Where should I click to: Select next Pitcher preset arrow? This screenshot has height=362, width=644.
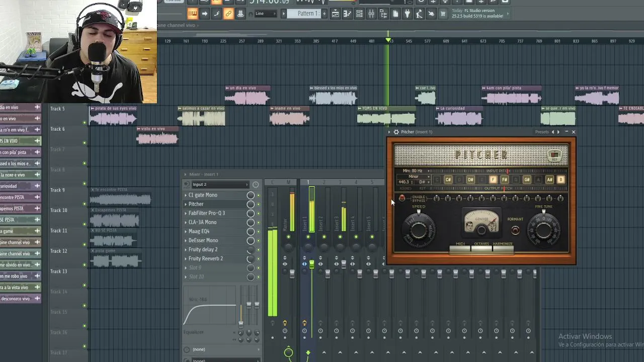tap(558, 132)
